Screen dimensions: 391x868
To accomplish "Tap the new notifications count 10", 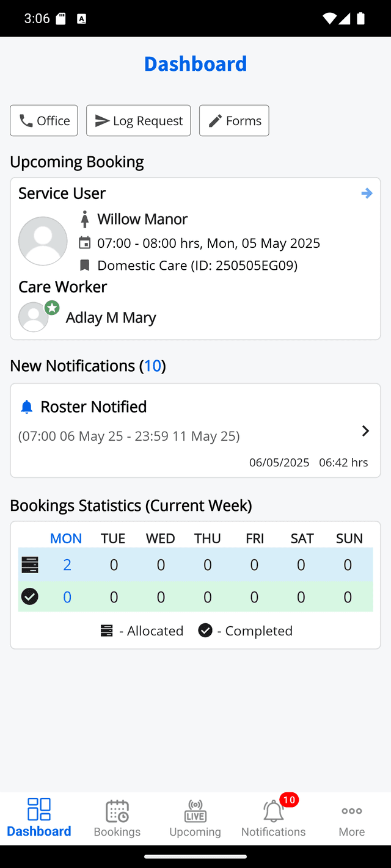I will (x=153, y=366).
